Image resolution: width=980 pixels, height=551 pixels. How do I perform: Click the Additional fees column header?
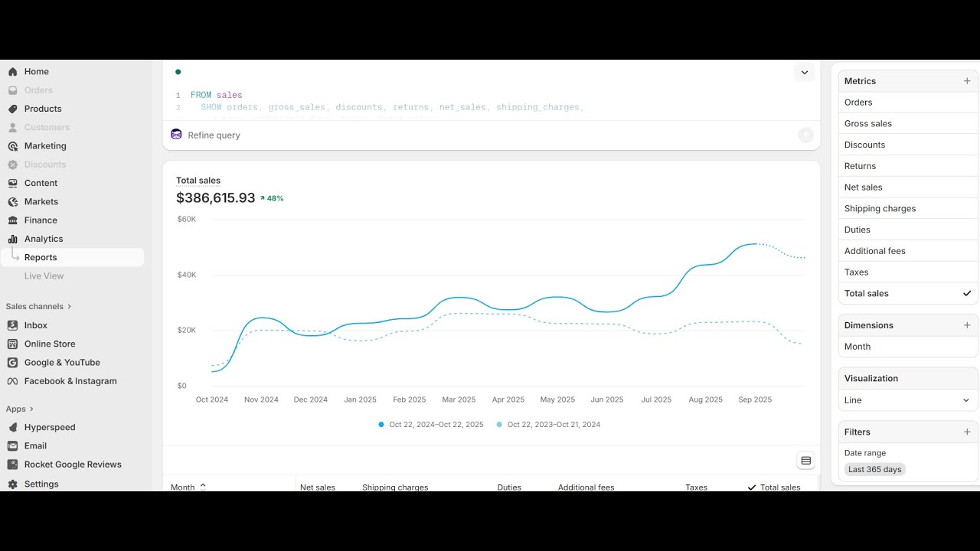(x=586, y=487)
